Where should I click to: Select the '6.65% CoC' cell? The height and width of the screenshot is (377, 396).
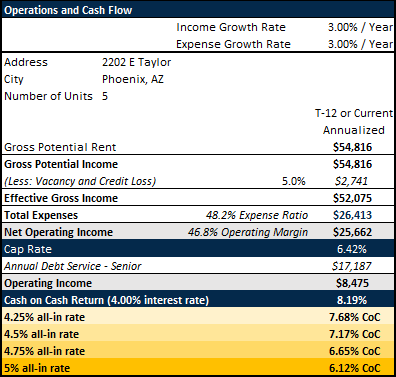[x=355, y=351]
